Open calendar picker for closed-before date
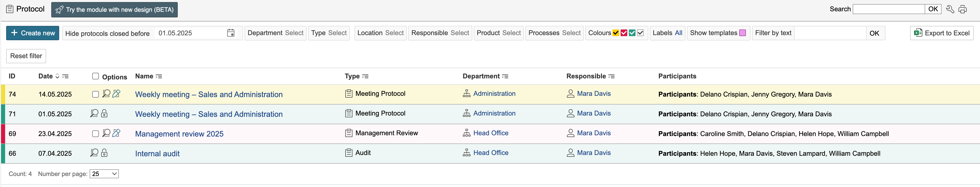The height and width of the screenshot is (187, 980). click(231, 33)
